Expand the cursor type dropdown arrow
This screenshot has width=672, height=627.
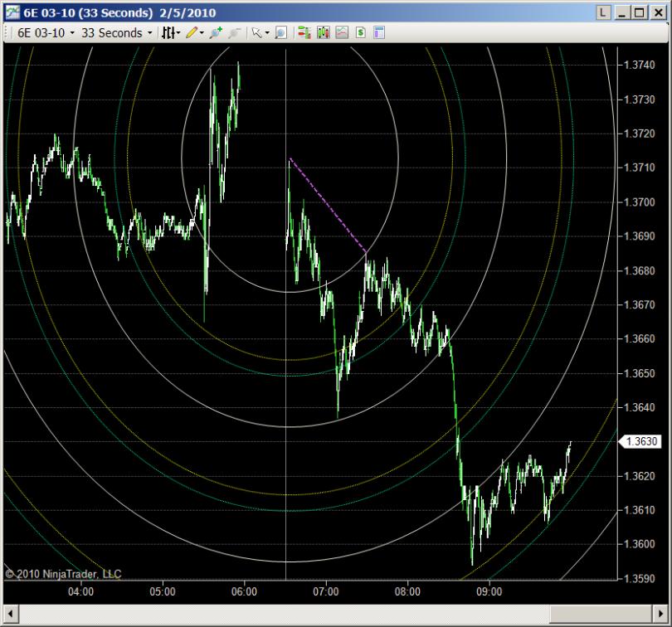point(267,32)
